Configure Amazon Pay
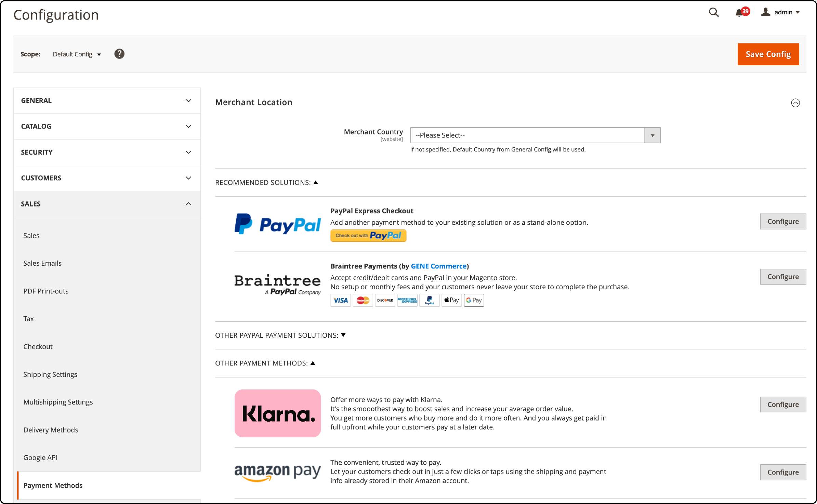This screenshot has width=817, height=504. click(x=783, y=472)
